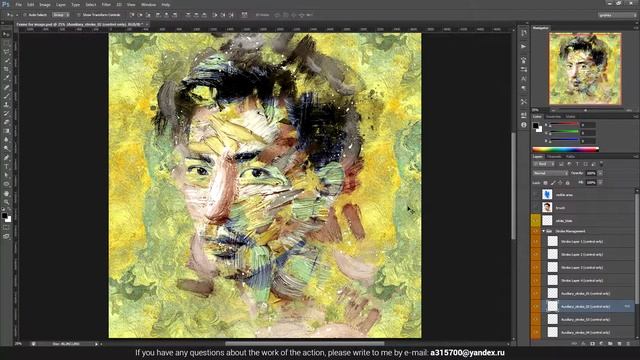Enable the Auto-Select checkbox
The width and height of the screenshot is (640, 360).
(x=24, y=15)
